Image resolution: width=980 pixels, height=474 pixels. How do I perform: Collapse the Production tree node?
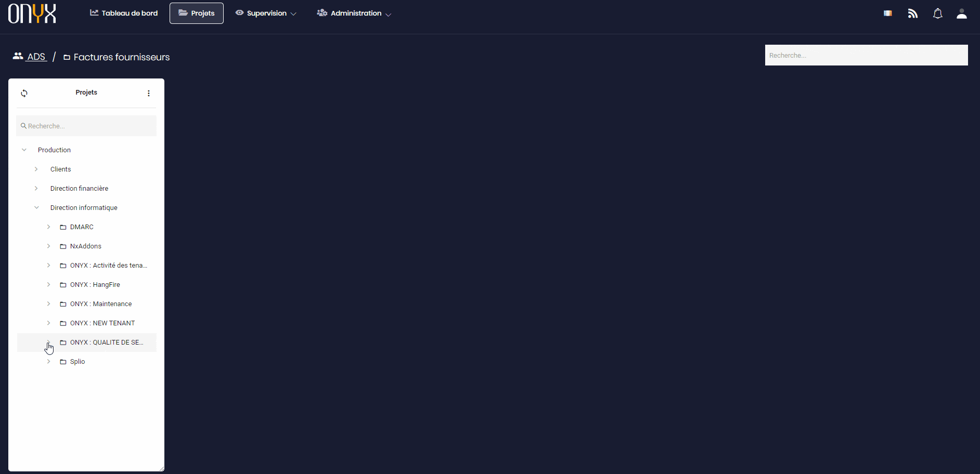click(x=24, y=150)
